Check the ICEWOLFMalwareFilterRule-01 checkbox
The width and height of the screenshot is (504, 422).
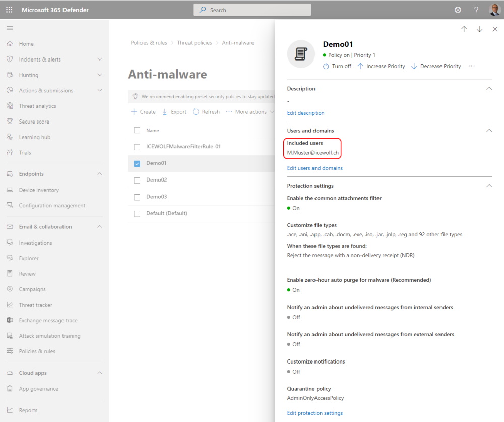137,147
